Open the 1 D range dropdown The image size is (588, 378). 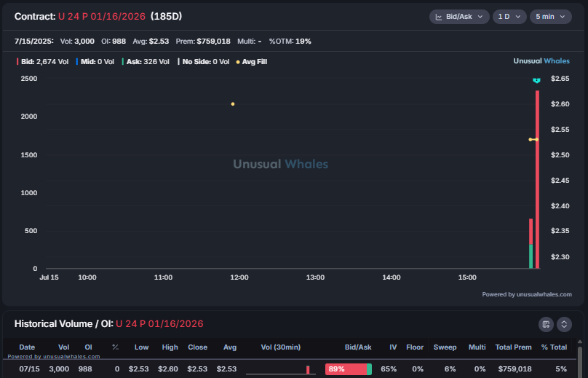click(509, 17)
